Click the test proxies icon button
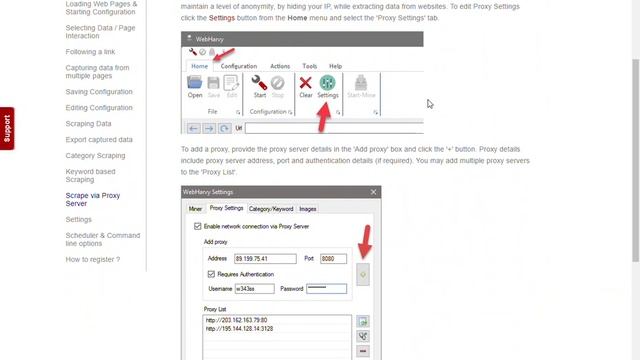The height and width of the screenshot is (360, 640). click(x=363, y=336)
